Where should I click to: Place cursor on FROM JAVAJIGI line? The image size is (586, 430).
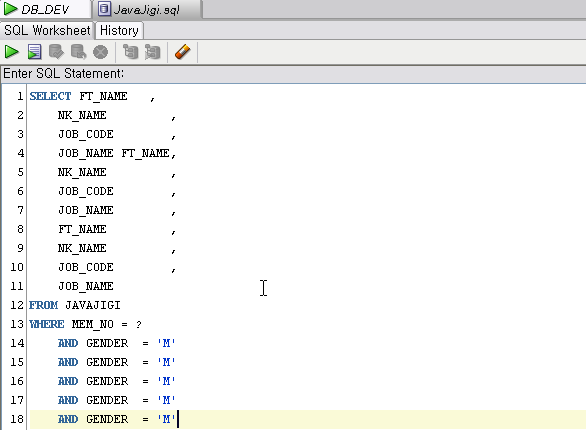(75, 305)
